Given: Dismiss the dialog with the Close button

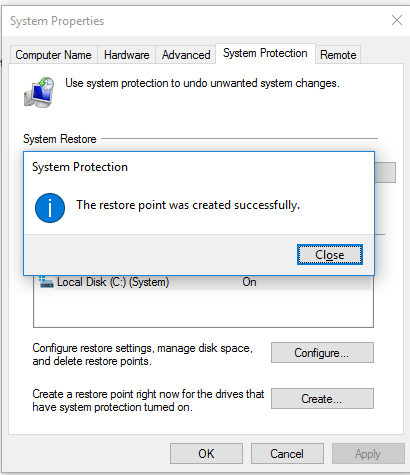Looking at the screenshot, I should click(330, 255).
